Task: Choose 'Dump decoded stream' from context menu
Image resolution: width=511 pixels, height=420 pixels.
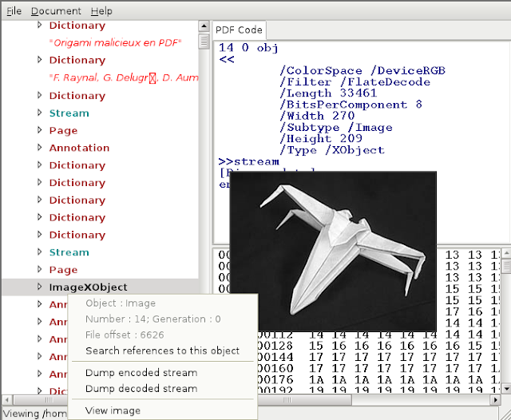Action: point(141,388)
